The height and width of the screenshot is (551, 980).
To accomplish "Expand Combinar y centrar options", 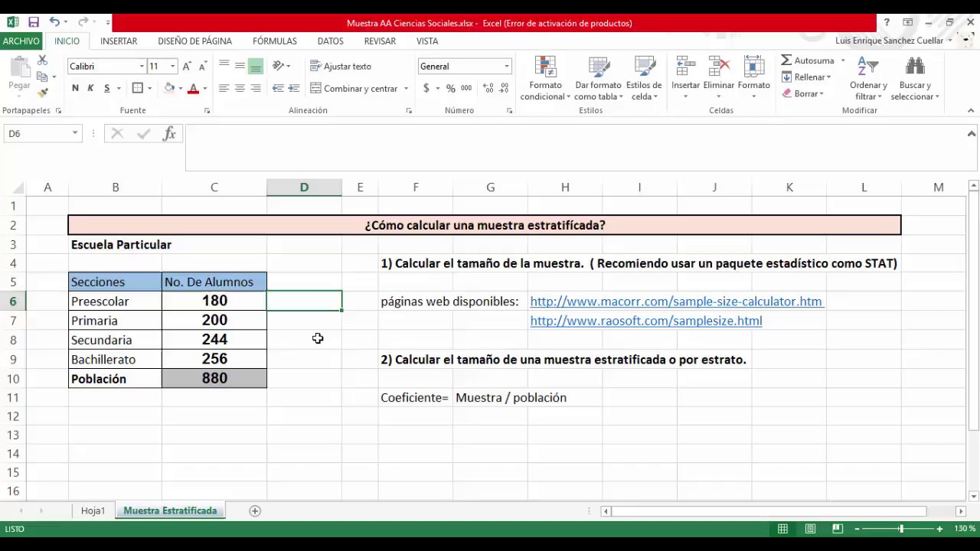I will coord(406,89).
